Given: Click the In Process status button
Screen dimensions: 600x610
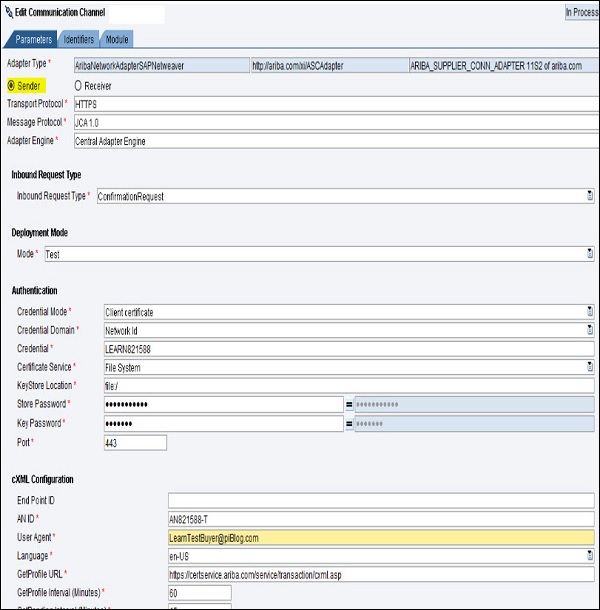Looking at the screenshot, I should click(x=581, y=13).
